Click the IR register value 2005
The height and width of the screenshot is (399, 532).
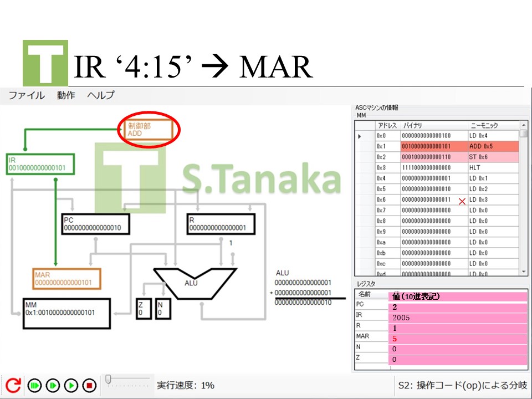pos(457,318)
